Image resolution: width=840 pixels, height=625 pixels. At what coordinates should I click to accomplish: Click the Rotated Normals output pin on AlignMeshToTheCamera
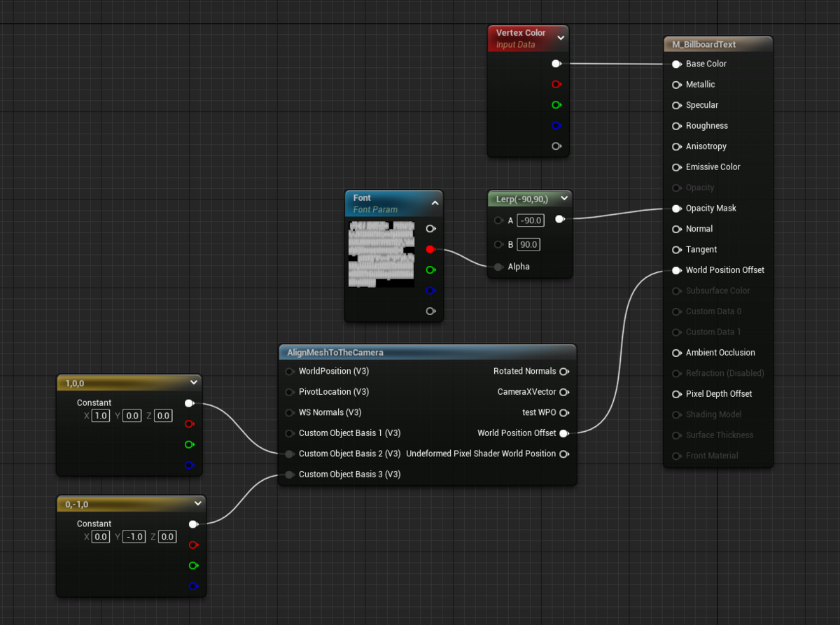[565, 371]
